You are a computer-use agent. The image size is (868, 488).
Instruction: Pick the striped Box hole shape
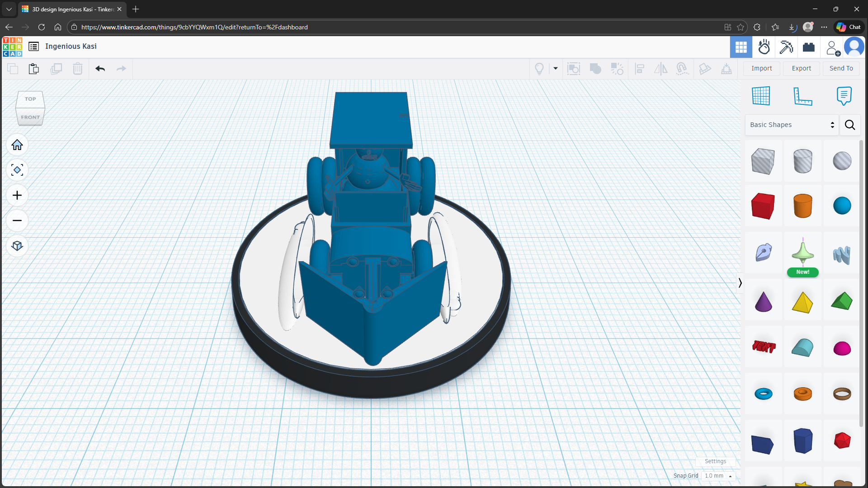[x=763, y=161]
